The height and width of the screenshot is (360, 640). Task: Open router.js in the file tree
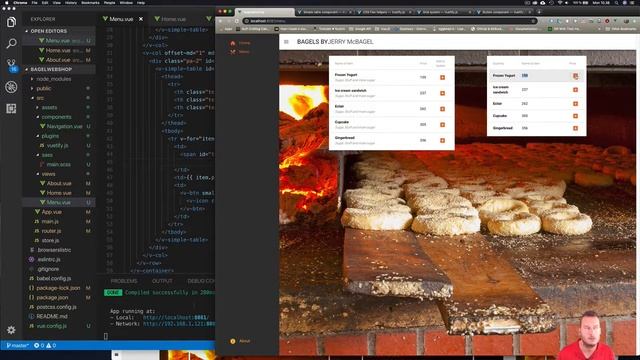point(51,231)
